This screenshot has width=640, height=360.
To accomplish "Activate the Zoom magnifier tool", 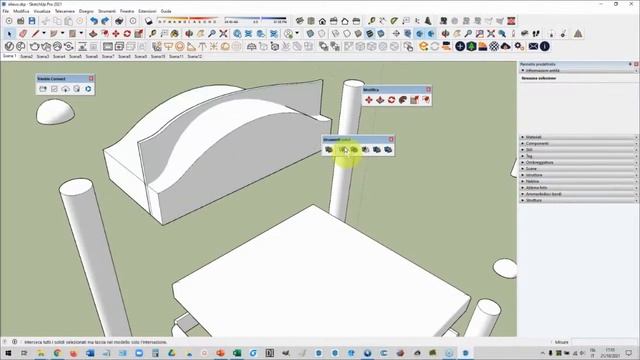I will [212, 34].
